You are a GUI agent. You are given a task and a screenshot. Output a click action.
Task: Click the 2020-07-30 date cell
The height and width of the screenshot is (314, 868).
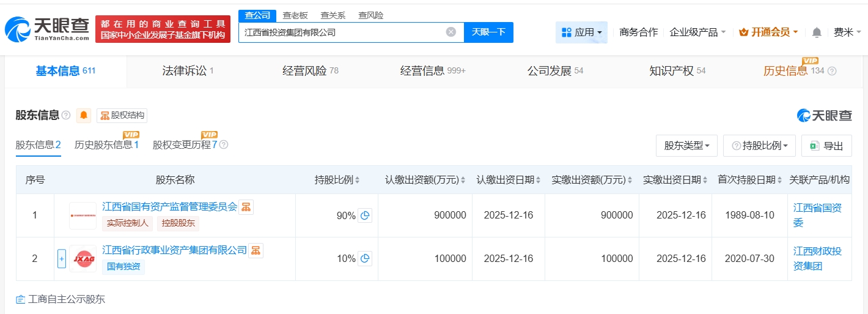pos(749,258)
